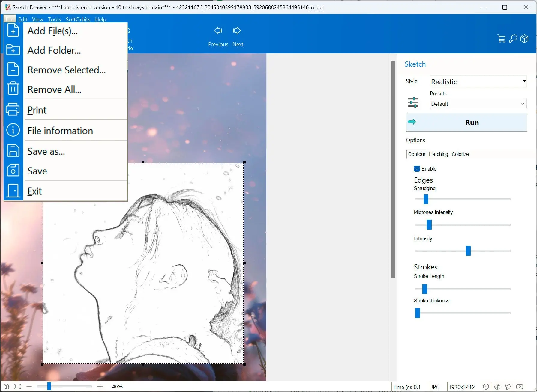The height and width of the screenshot is (392, 537).
Task: Expand the Presets dropdown showing Default
Action: [x=478, y=104]
